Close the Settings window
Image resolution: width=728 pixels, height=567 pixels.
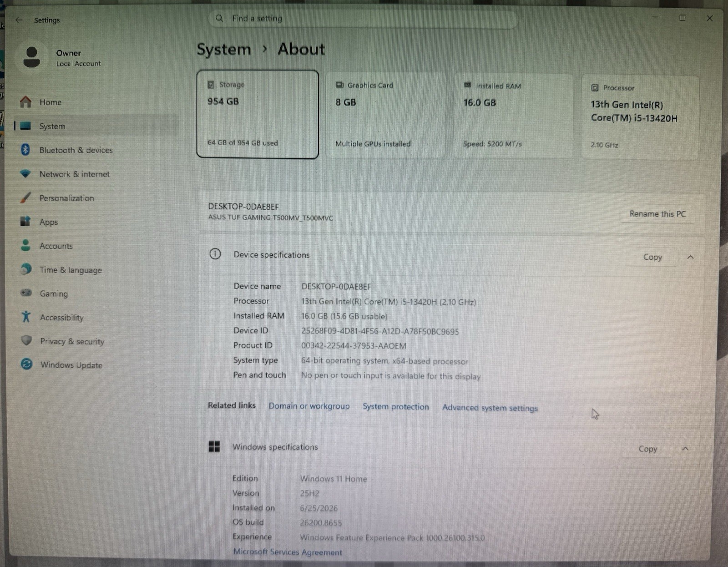(709, 18)
